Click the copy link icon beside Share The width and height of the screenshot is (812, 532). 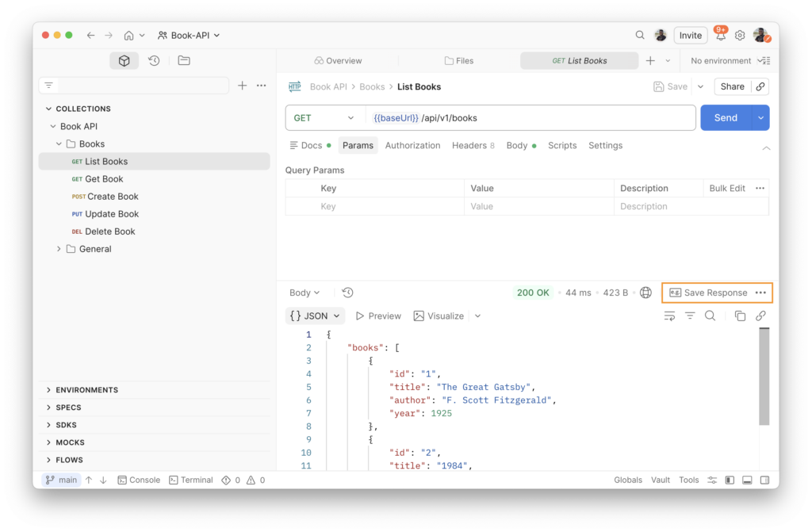point(760,86)
